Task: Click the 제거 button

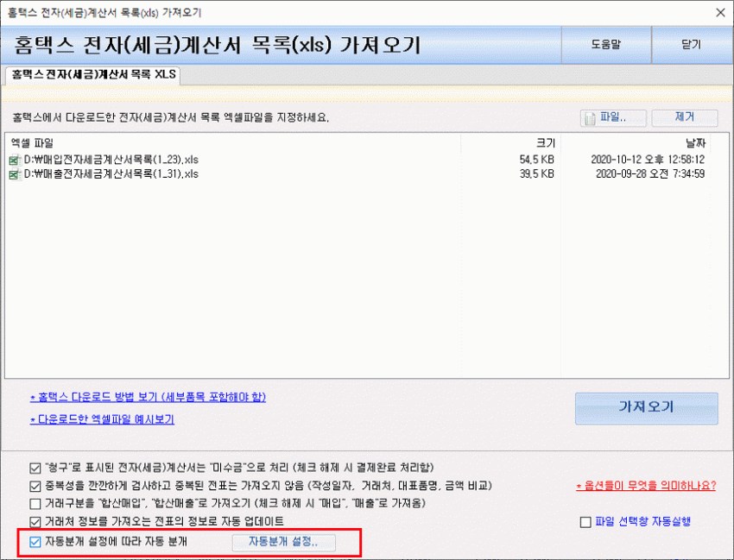Action: click(685, 118)
